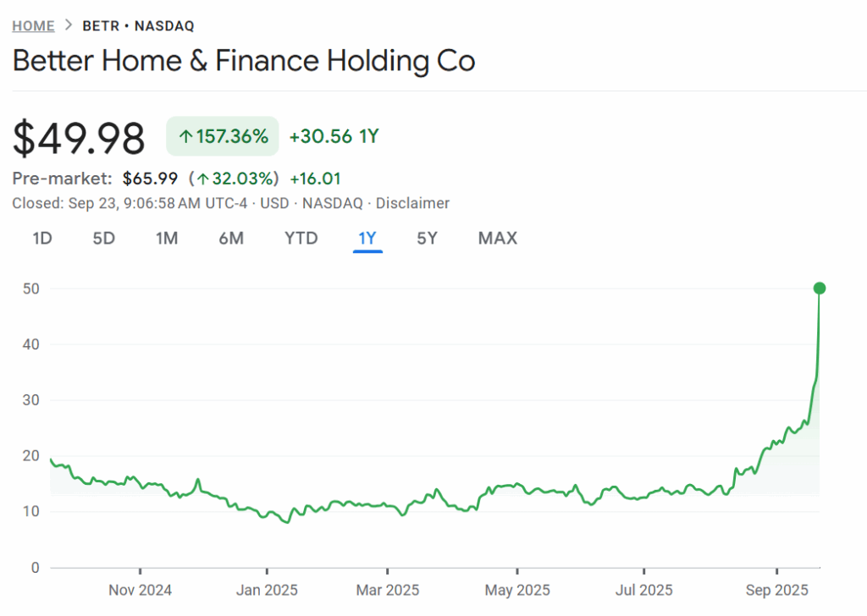
Task: Click the $65.99 pre-market price
Action: coord(151,179)
